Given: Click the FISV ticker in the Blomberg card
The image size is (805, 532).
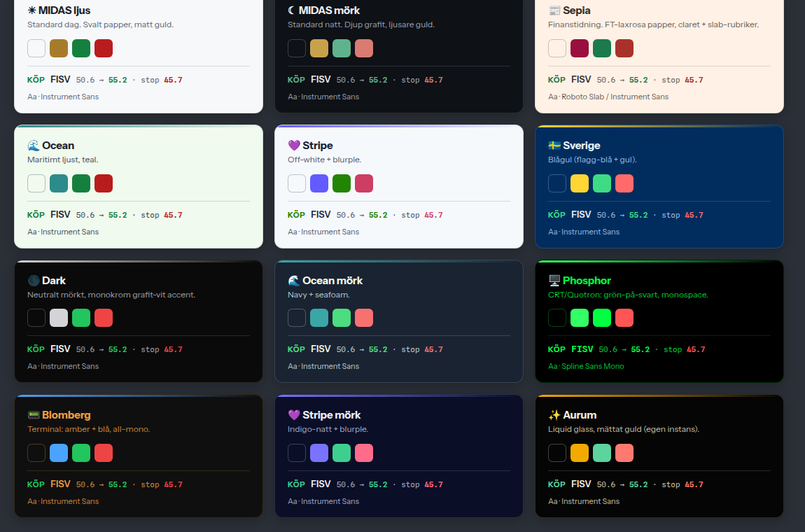Looking at the screenshot, I should pos(60,484).
